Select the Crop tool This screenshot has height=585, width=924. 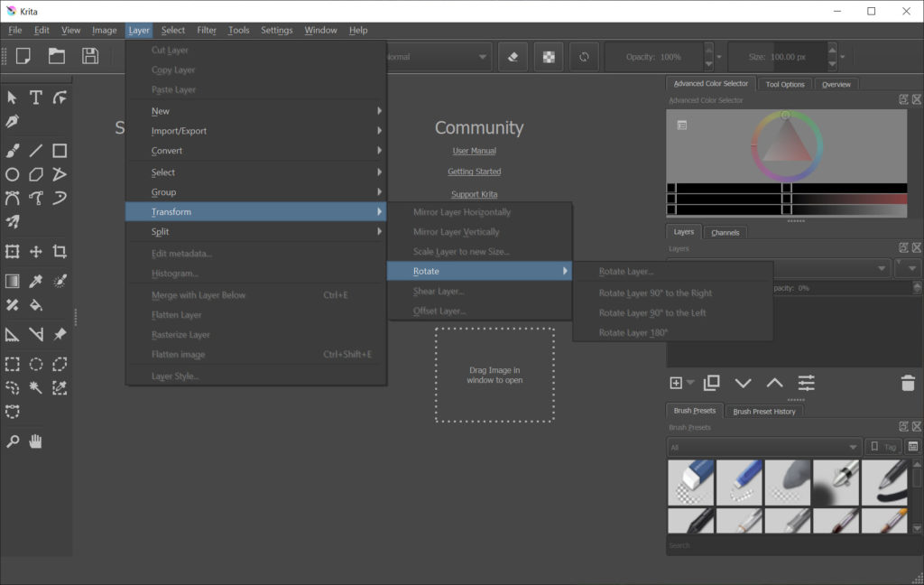[60, 252]
